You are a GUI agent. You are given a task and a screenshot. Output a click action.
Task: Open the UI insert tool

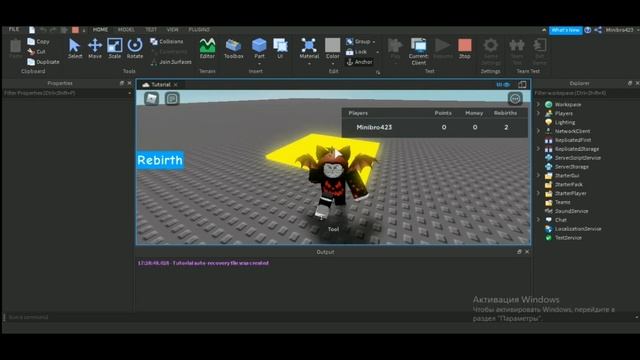[280, 48]
